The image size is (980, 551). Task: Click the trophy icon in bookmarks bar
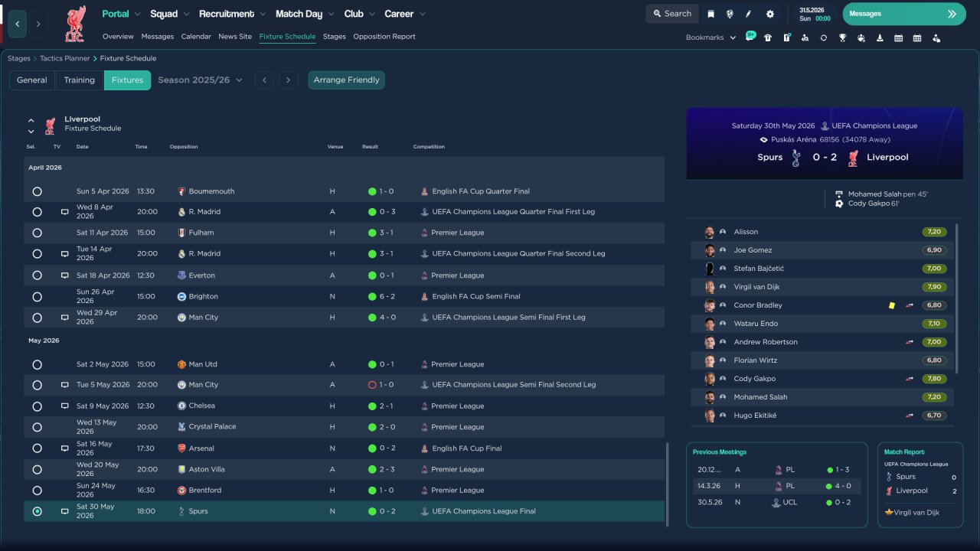point(842,37)
